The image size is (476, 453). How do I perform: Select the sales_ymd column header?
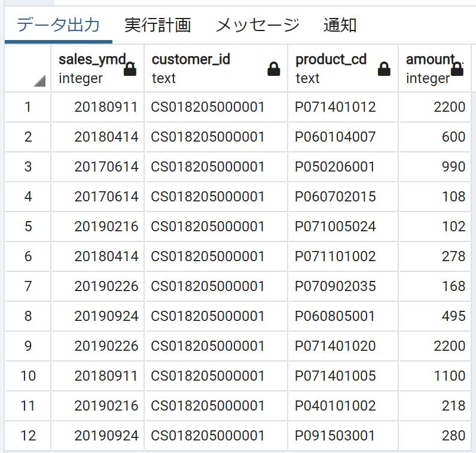[x=97, y=68]
